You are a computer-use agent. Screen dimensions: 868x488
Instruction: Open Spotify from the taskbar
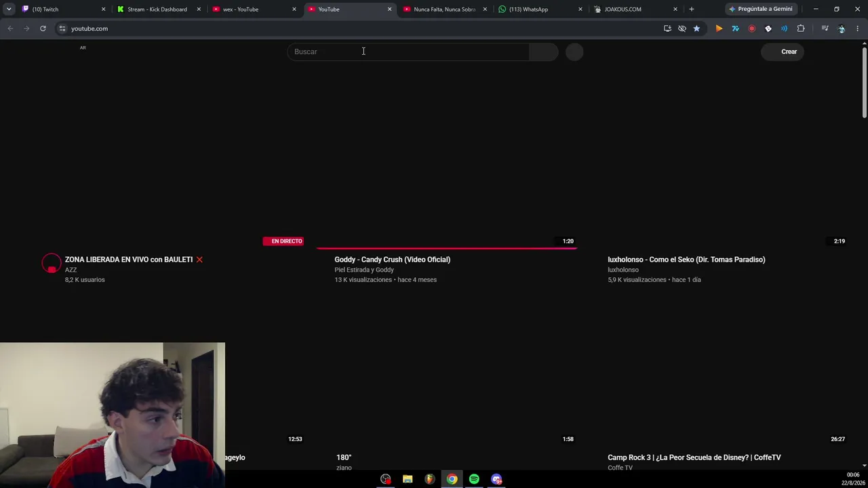tap(474, 479)
